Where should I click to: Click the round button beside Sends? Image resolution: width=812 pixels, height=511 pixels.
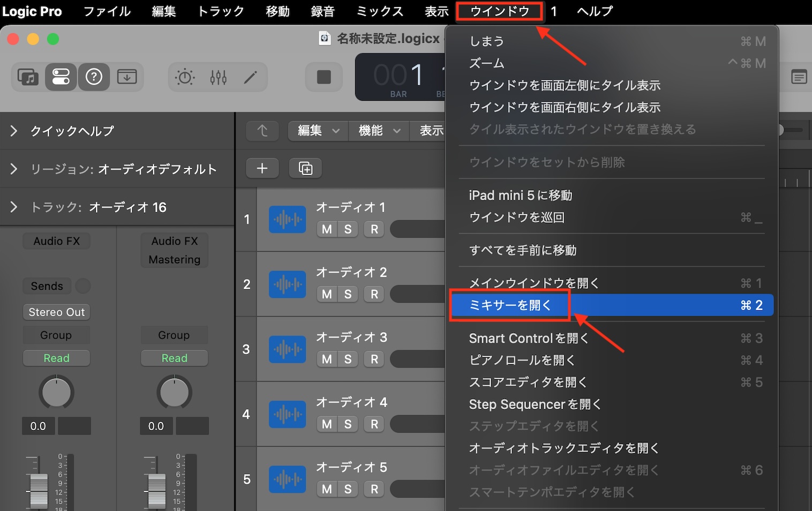pos(82,286)
